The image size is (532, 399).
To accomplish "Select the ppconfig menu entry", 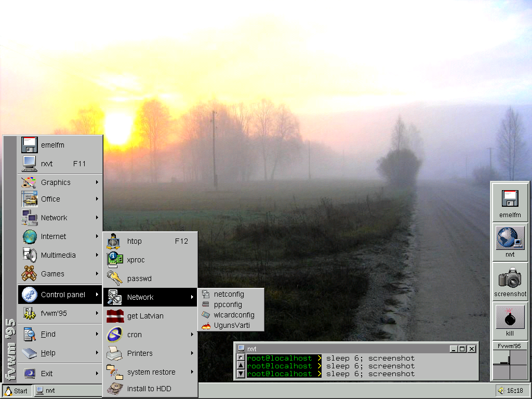I will tap(231, 304).
